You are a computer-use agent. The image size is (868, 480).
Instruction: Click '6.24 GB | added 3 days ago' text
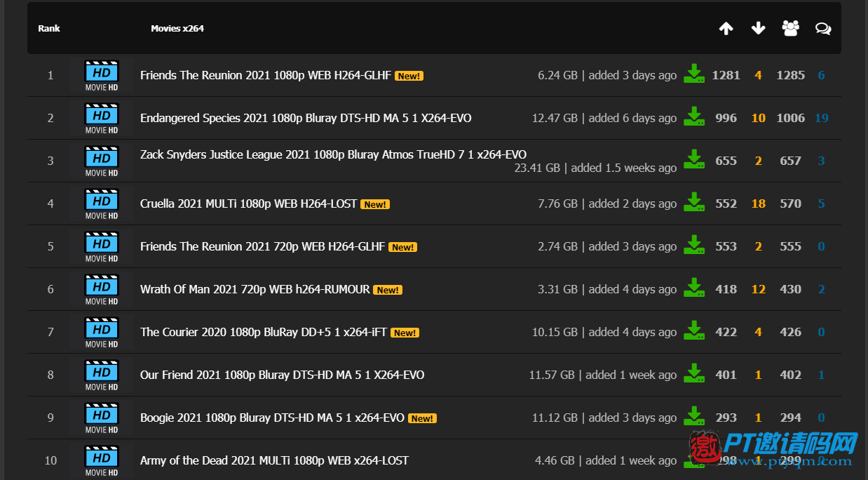click(607, 75)
